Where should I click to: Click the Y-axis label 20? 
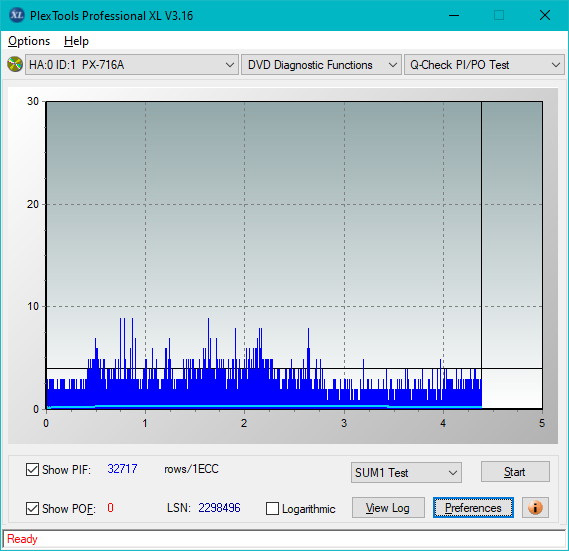click(x=33, y=204)
